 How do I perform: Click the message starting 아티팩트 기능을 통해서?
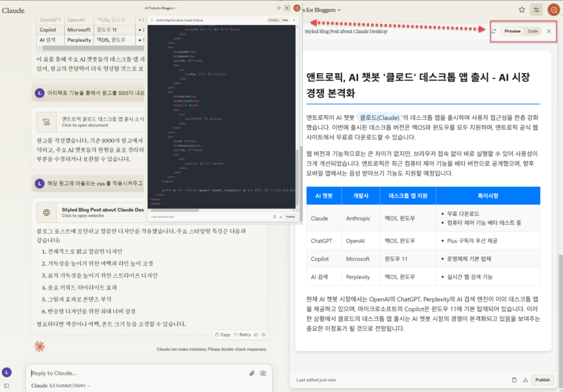coord(96,93)
